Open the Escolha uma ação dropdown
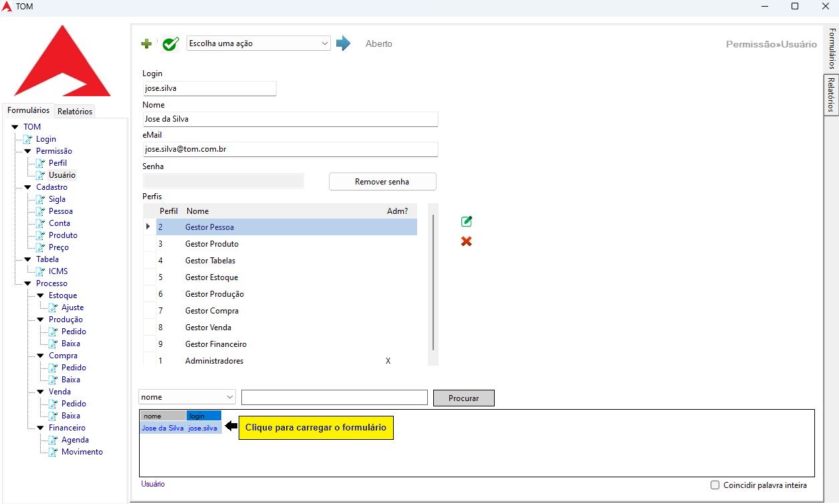This screenshot has height=504, width=839. (x=258, y=43)
